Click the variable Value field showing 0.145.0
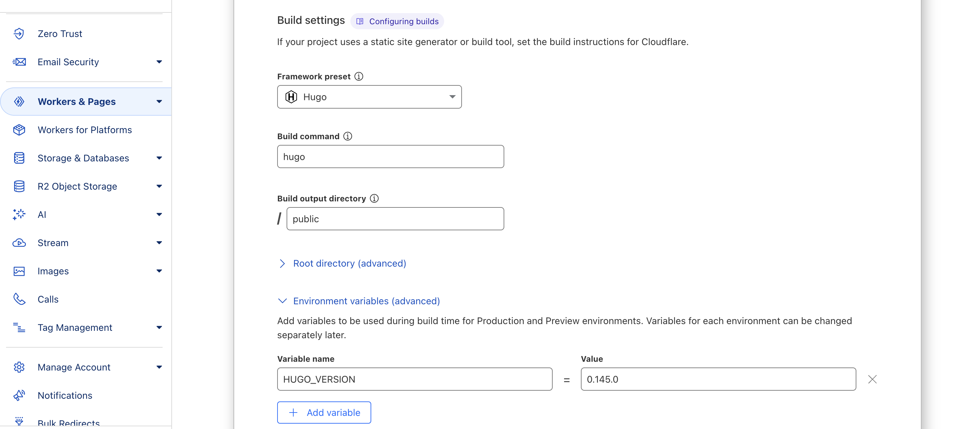This screenshot has width=980, height=429. click(718, 379)
